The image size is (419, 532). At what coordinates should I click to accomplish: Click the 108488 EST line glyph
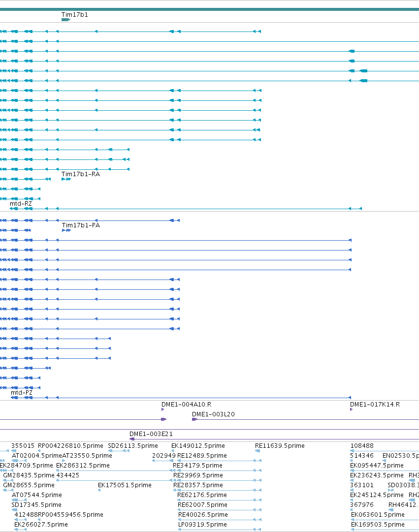pyautogui.click(x=385, y=451)
